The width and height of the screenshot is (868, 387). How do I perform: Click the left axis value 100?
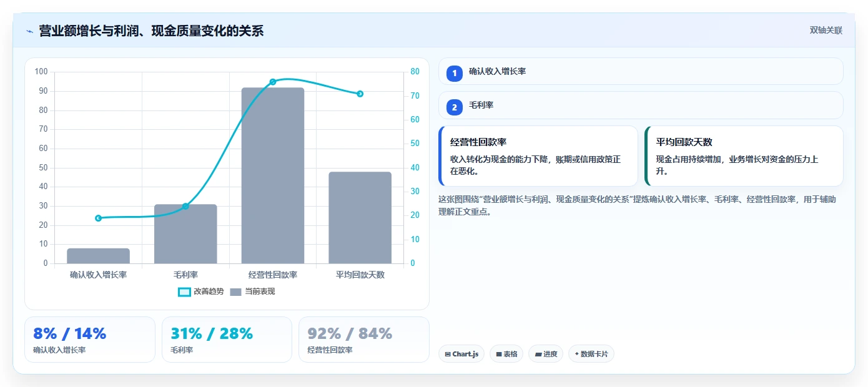click(41, 72)
